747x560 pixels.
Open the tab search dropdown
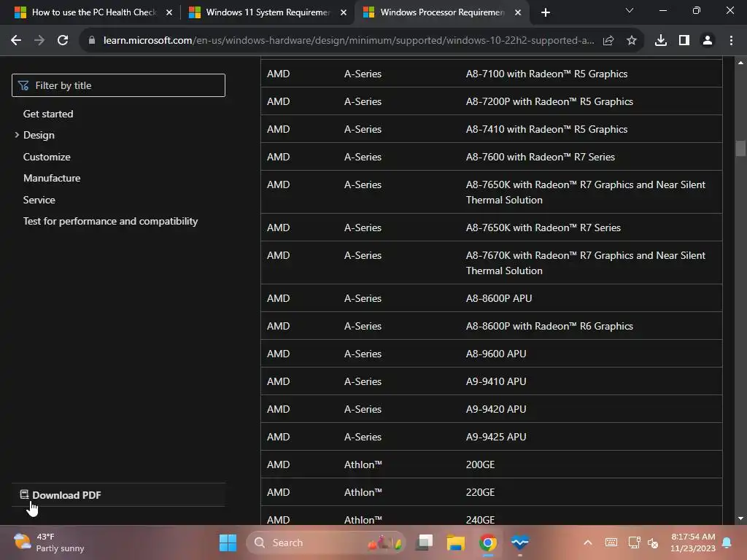click(x=630, y=10)
